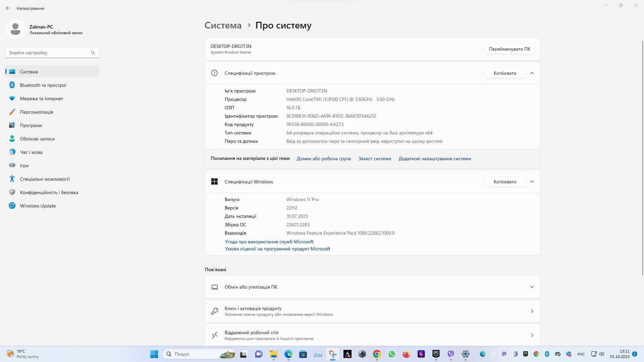Click the search magnifier in settings search
The image size is (644, 362).
[93, 53]
